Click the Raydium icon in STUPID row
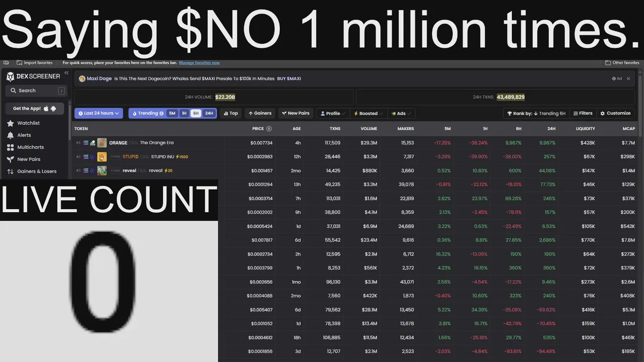This screenshot has height=362, width=644. coord(92,157)
